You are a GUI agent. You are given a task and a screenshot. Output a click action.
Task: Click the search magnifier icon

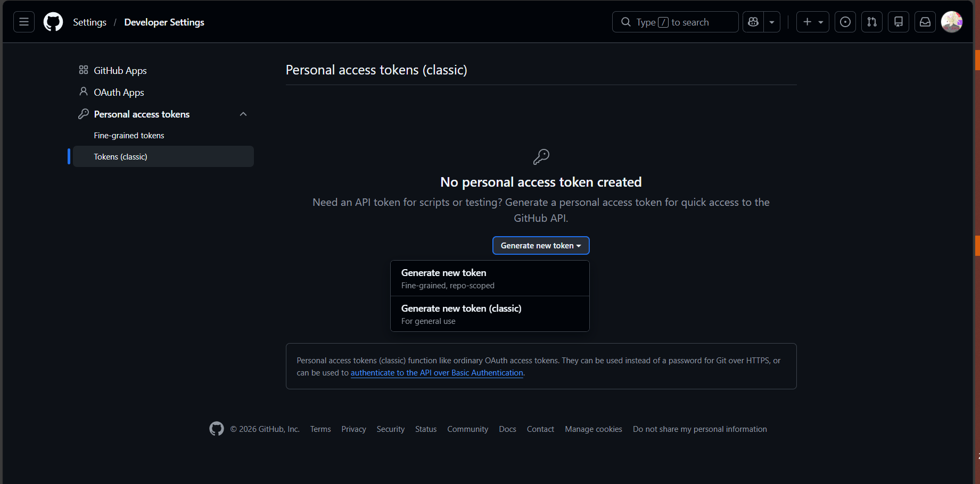coord(626,22)
